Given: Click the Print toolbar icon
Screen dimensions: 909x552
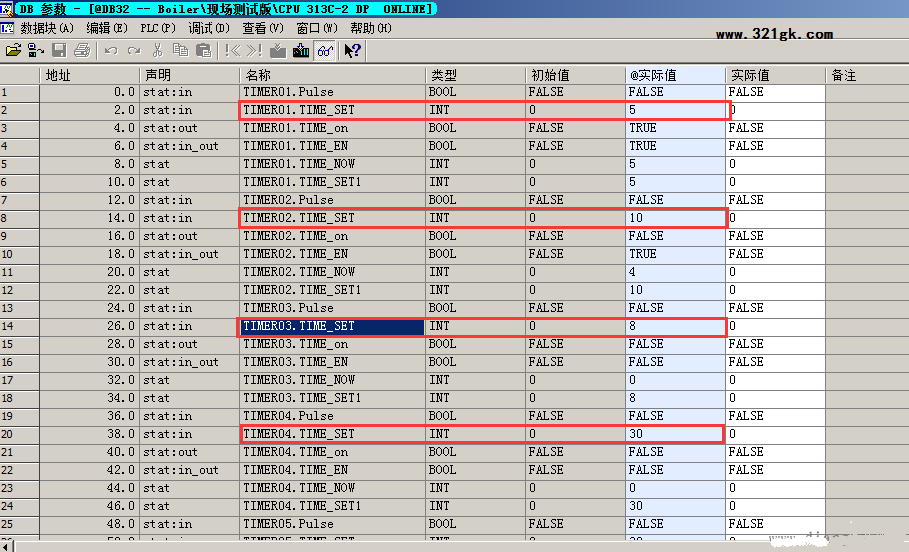Looking at the screenshot, I should pos(82,50).
